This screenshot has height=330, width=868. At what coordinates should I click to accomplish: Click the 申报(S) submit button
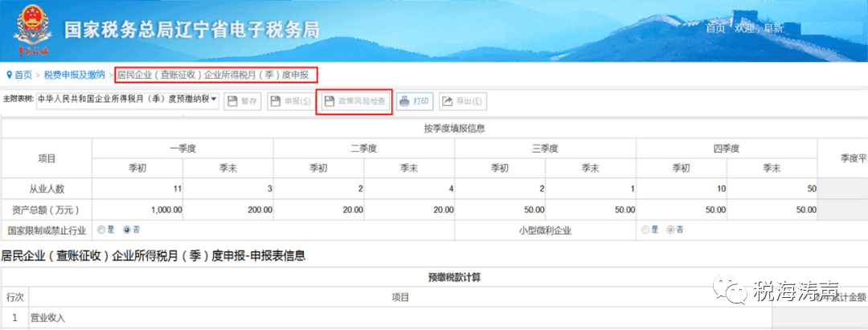[289, 101]
